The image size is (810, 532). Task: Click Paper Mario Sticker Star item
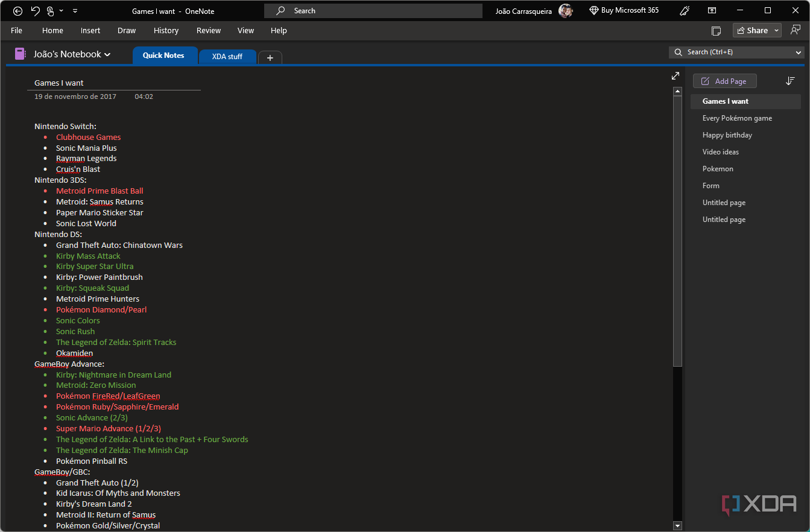pos(100,212)
